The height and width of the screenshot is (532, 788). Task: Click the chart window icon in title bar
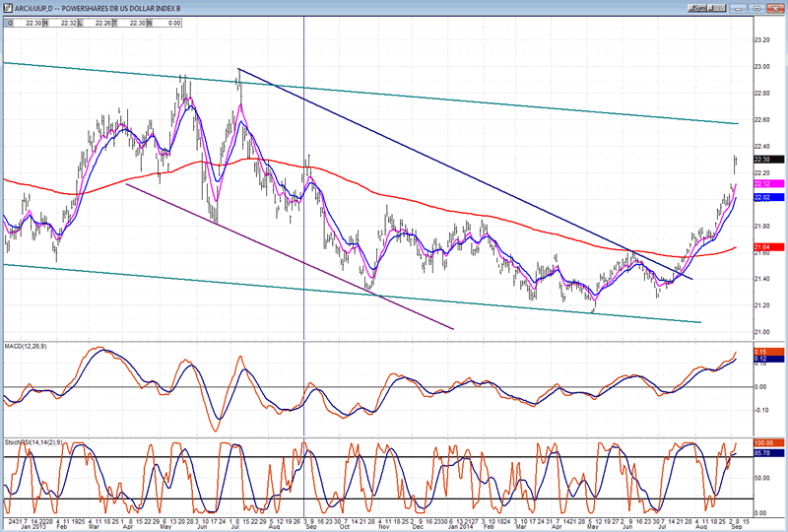(x=7, y=7)
